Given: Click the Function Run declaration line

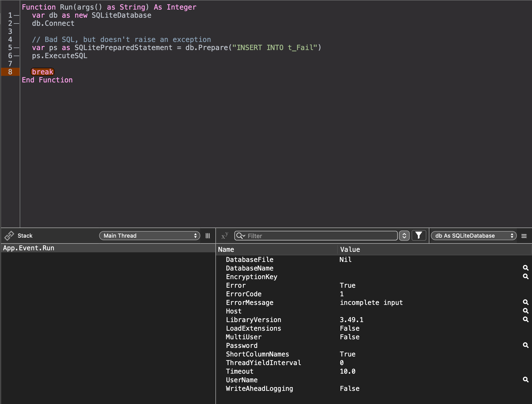Looking at the screenshot, I should tap(109, 7).
